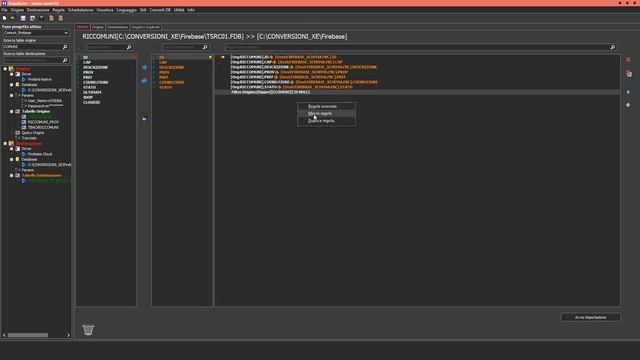Click scroll right arrow of tree panel
The height and width of the screenshot is (360, 640).
click(x=68, y=335)
